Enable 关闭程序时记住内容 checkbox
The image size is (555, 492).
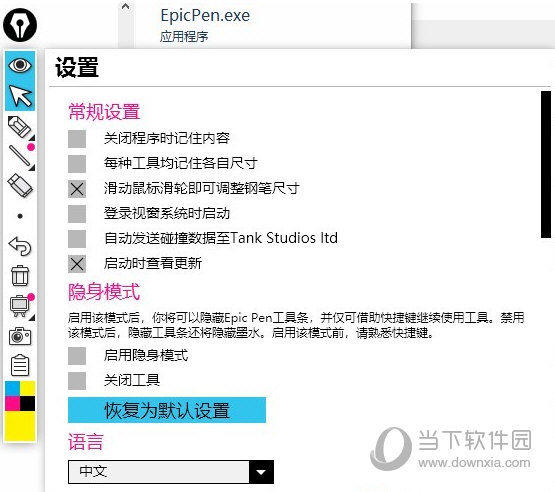click(x=77, y=138)
